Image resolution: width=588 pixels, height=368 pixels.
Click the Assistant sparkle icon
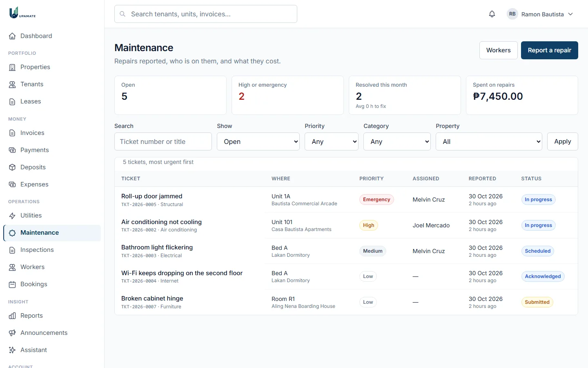[x=12, y=350]
